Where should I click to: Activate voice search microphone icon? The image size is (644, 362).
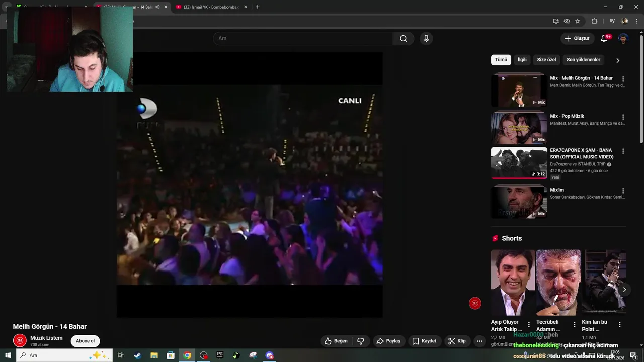[426, 39]
